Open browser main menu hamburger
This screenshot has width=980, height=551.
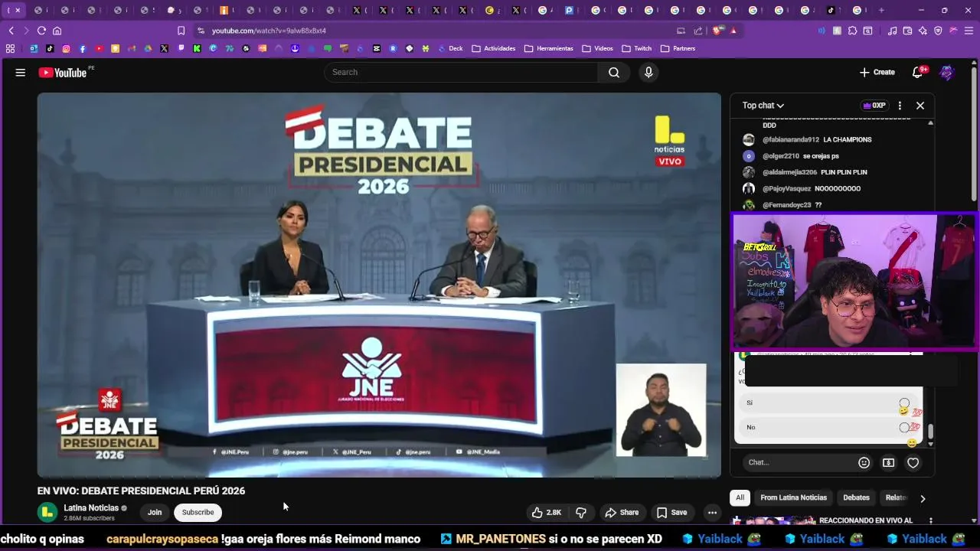[x=969, y=31]
